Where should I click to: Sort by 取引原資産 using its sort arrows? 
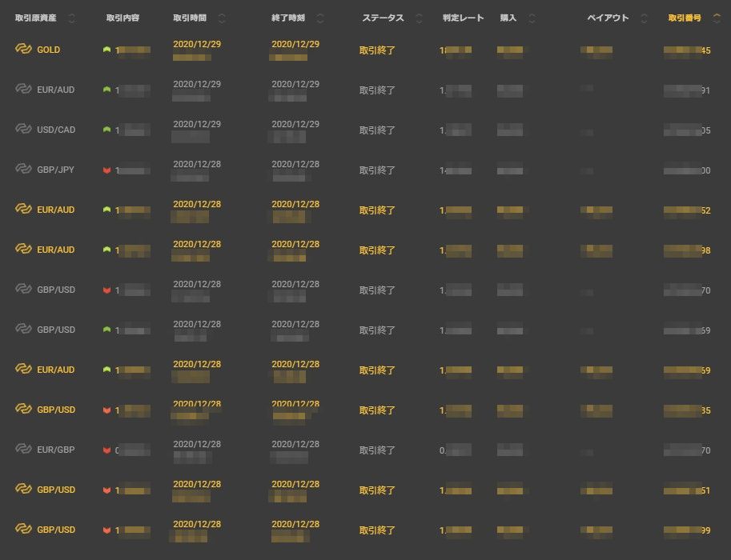(x=72, y=18)
